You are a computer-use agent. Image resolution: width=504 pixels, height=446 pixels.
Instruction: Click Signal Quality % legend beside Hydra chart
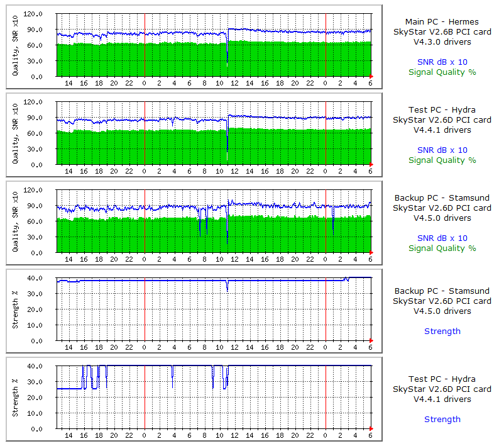pos(442,160)
